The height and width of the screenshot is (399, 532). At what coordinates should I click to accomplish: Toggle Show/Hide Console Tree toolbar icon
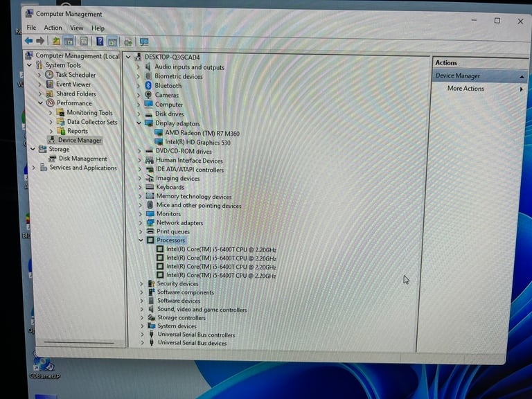click(x=69, y=42)
